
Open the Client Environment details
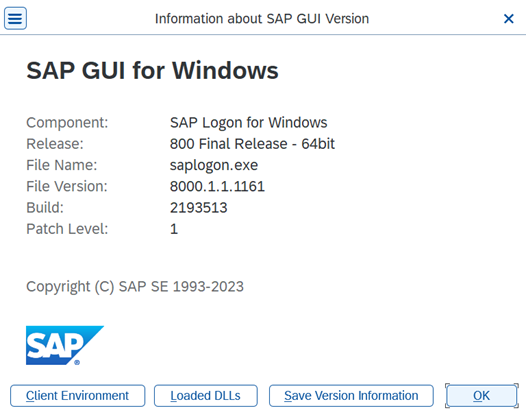point(77,396)
